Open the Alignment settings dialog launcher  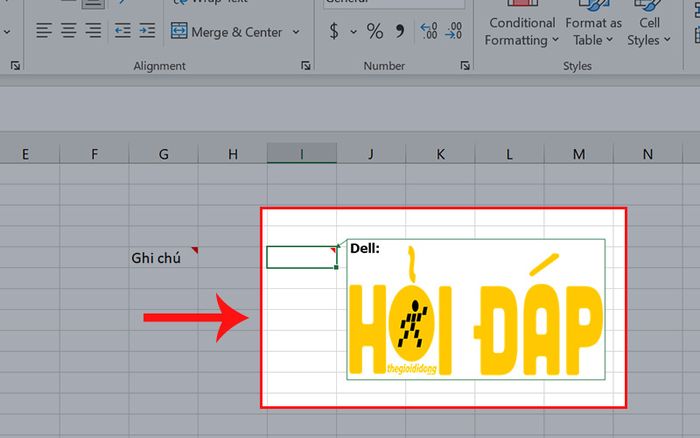305,66
